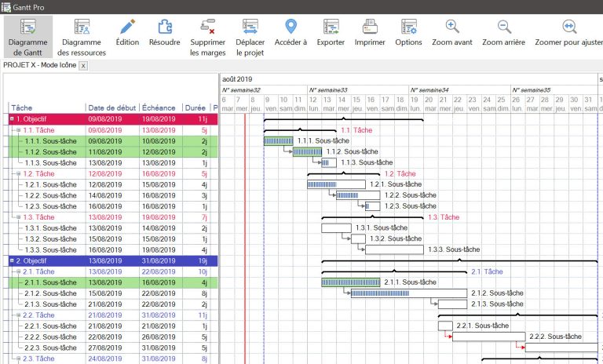Collapse the 1.2. Tâche subtree
Viewport: 603px width, 364px height.
[18, 173]
